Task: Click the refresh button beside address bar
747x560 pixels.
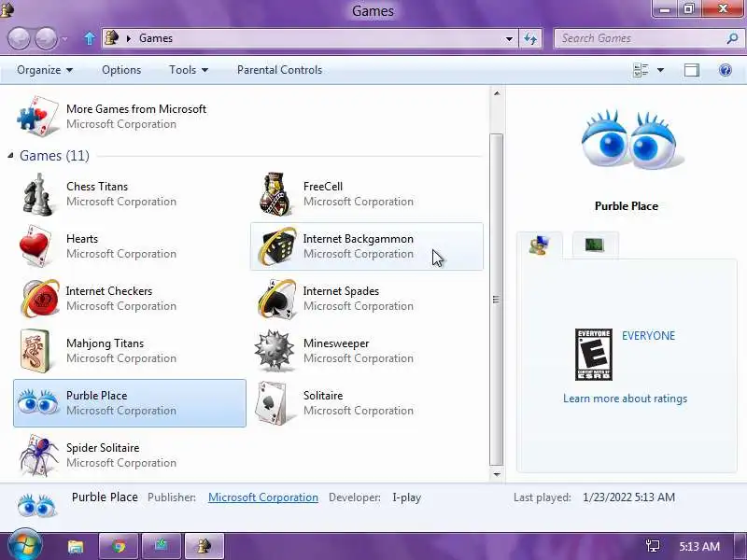Action: 530,38
